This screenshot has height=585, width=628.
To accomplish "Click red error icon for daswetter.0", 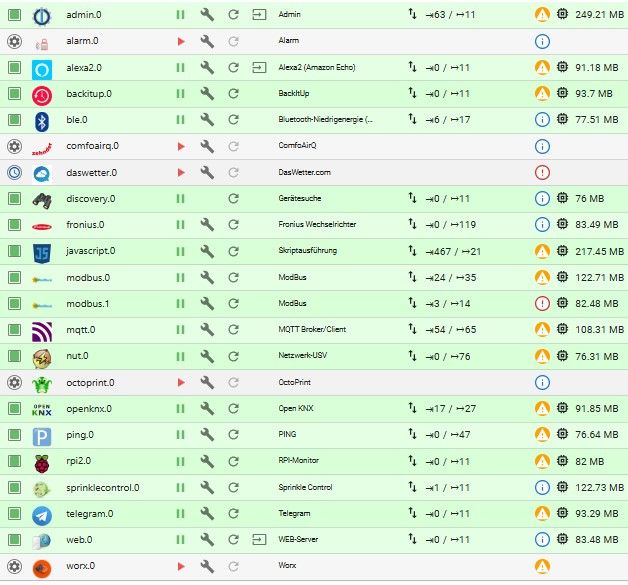I will click(542, 173).
